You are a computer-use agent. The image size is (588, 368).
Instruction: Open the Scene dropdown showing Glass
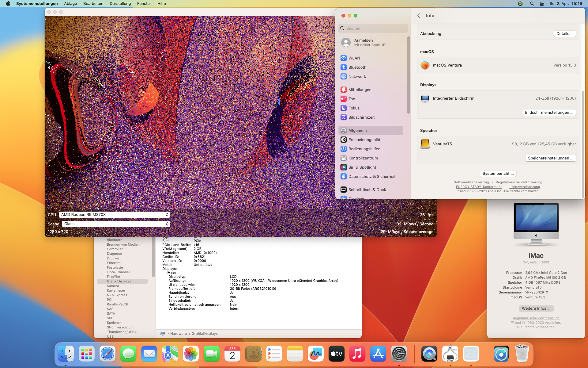116,224
